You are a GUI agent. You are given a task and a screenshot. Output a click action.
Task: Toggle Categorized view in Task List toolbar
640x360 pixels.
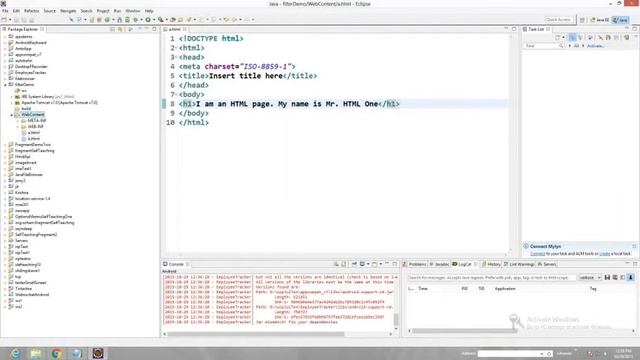coord(573,38)
